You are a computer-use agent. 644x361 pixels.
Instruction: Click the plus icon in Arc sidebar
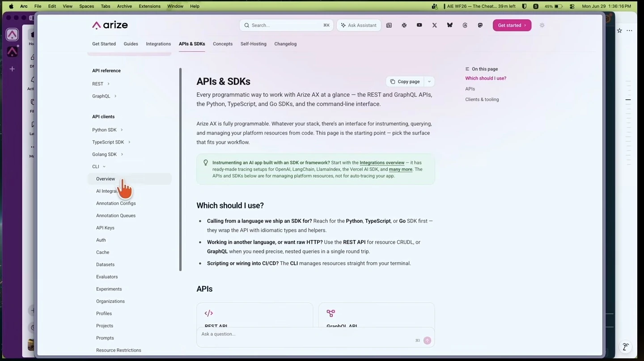(12, 69)
